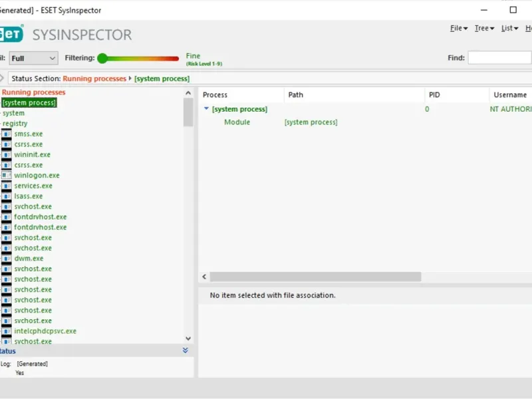The width and height of the screenshot is (532, 399).
Task: Select the system tree item
Action: pyautogui.click(x=13, y=113)
